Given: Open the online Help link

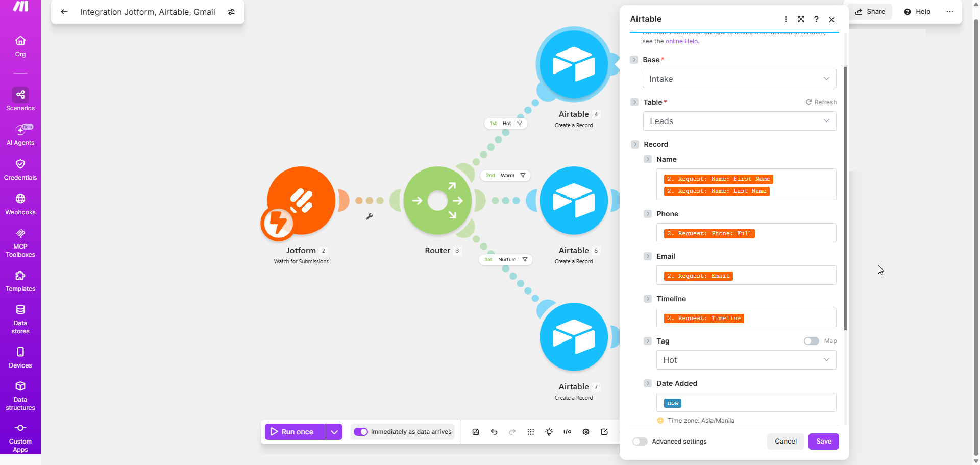Looking at the screenshot, I should pos(681,41).
